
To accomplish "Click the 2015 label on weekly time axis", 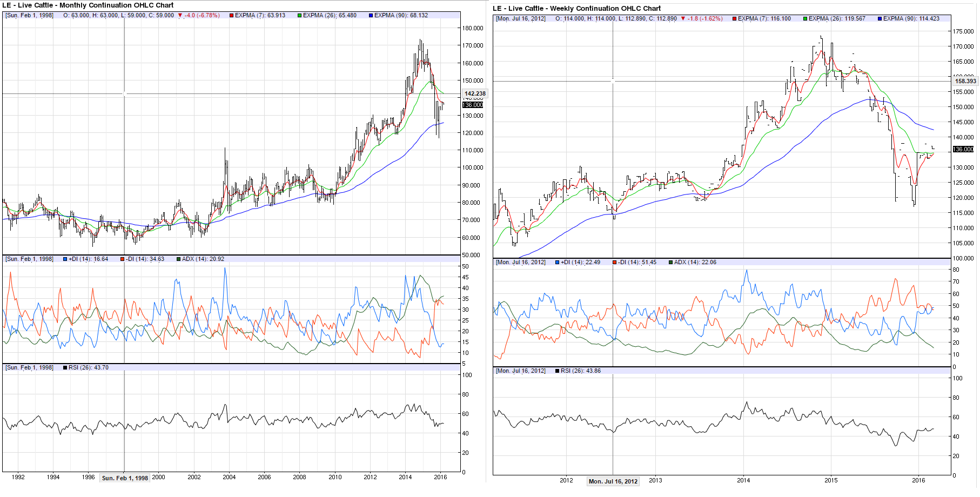I will (831, 481).
